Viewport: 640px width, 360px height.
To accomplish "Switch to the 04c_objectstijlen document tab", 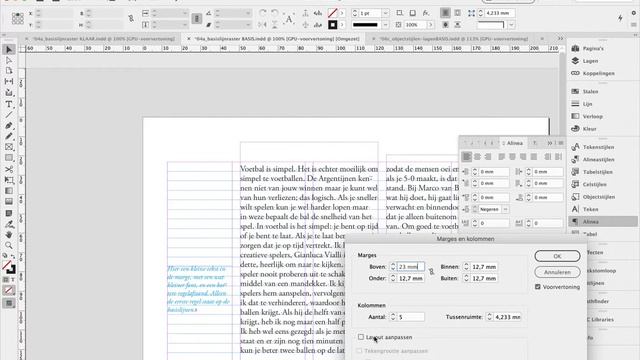I will (x=453, y=39).
